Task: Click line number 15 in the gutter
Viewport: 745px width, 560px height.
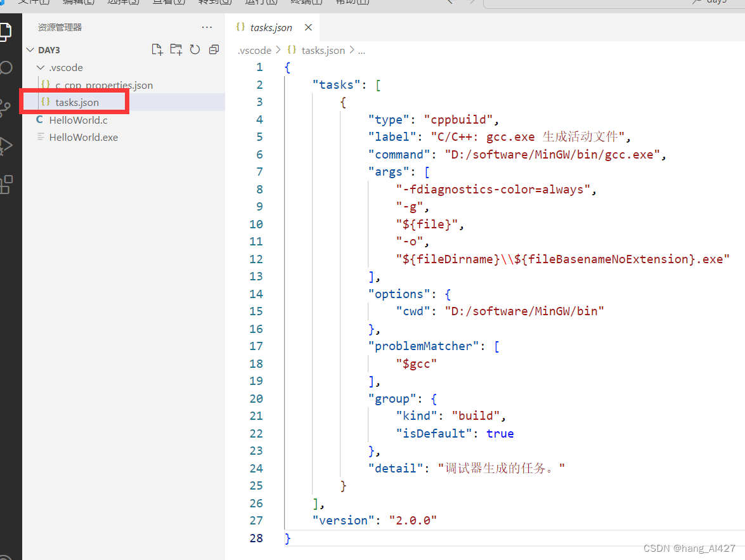Action: tap(256, 311)
